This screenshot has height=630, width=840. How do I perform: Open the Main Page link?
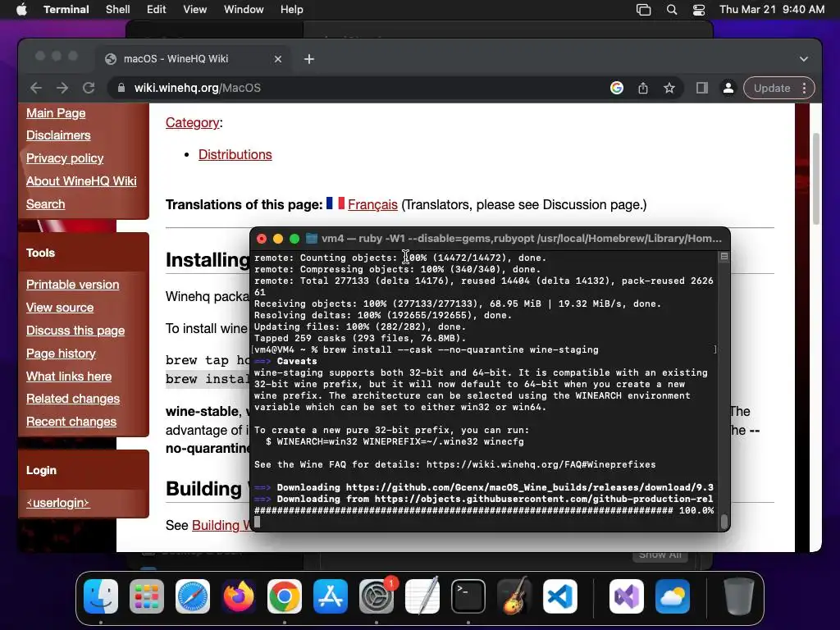(56, 113)
